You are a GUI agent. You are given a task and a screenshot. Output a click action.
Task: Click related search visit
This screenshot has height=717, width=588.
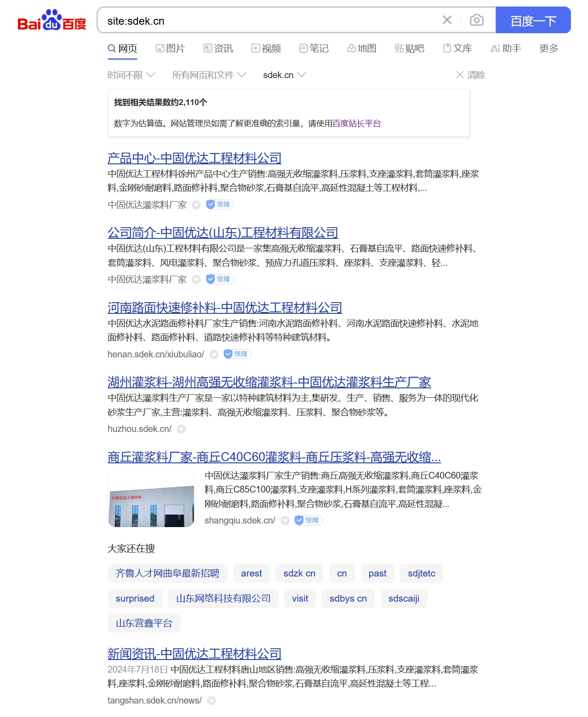(300, 598)
